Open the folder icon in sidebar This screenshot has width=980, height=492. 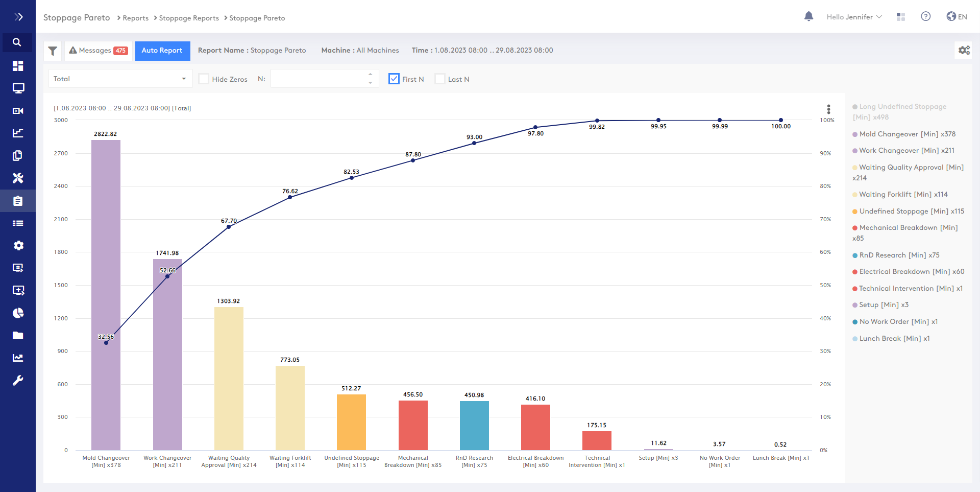[18, 336]
